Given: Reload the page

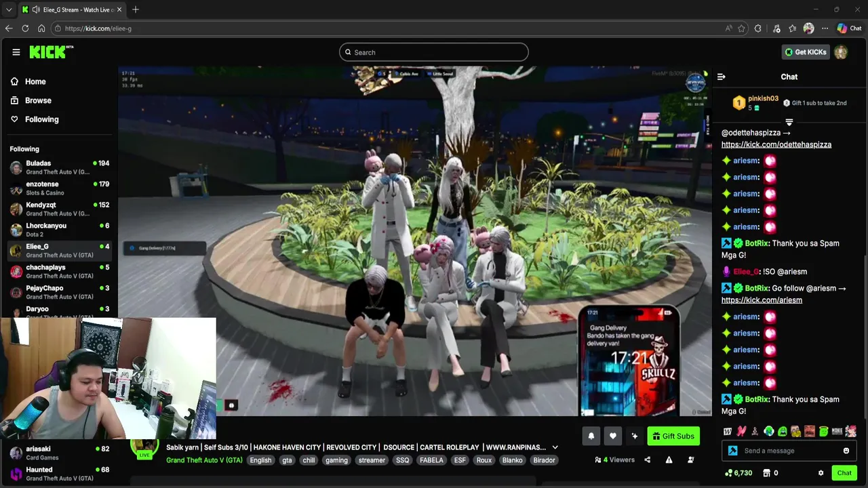Looking at the screenshot, I should tap(25, 28).
